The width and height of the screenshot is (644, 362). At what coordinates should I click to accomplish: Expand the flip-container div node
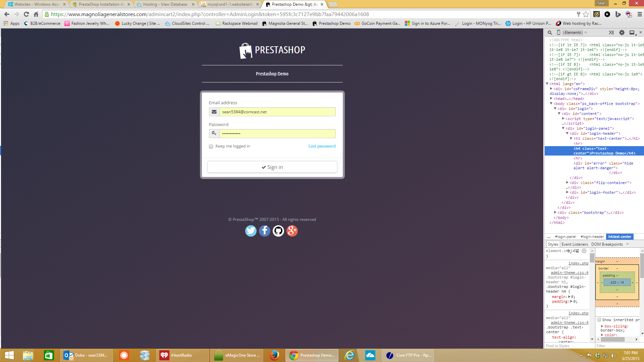click(567, 183)
